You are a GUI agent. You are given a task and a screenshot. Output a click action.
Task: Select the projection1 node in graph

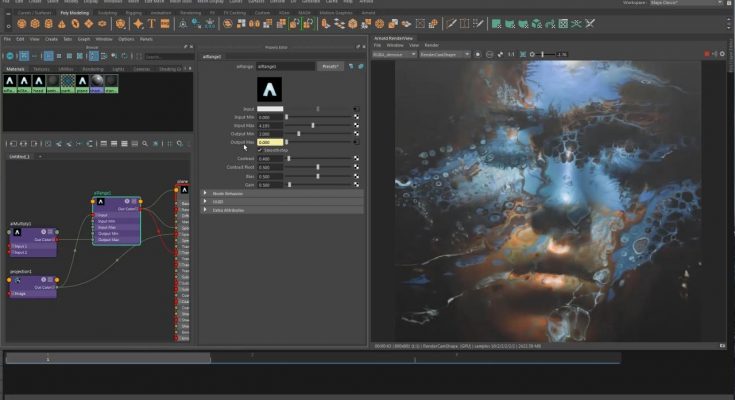33,286
